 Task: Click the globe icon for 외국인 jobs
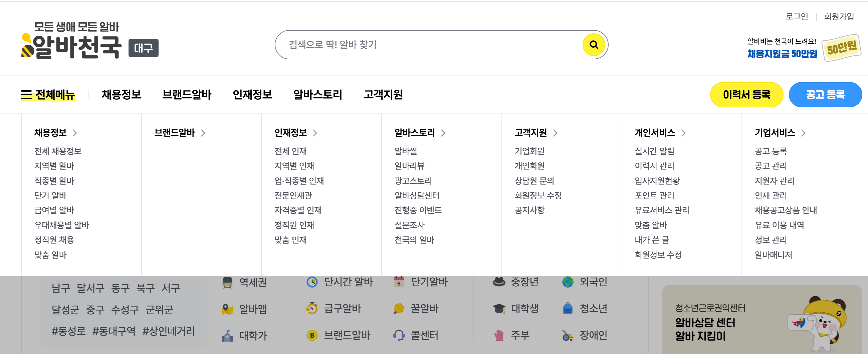coord(568,282)
